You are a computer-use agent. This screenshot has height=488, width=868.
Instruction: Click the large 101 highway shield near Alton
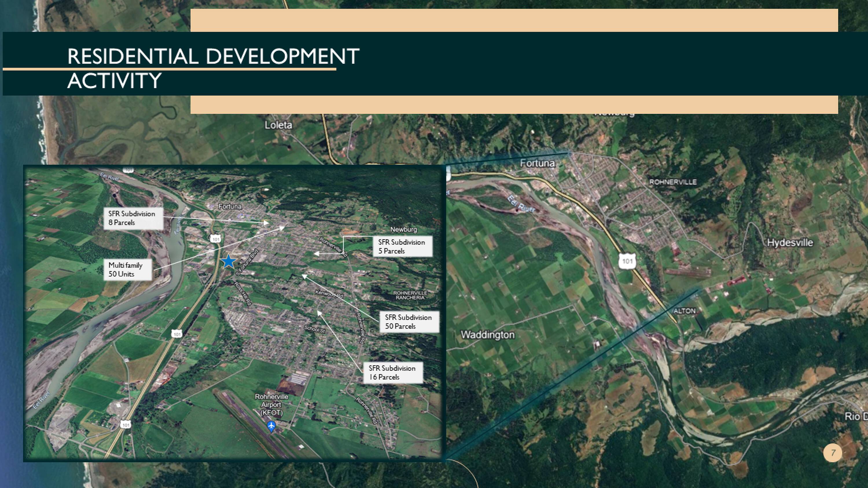click(627, 261)
